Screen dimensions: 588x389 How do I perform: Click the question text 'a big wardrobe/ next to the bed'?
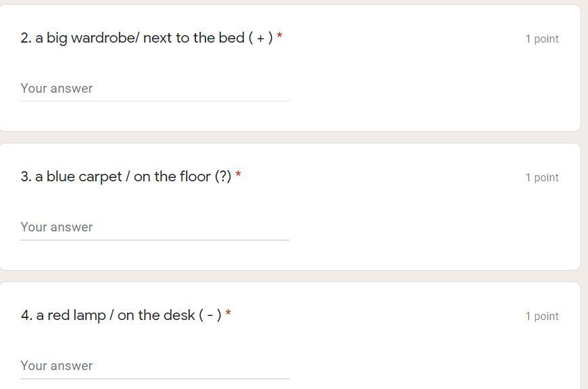tap(140, 38)
